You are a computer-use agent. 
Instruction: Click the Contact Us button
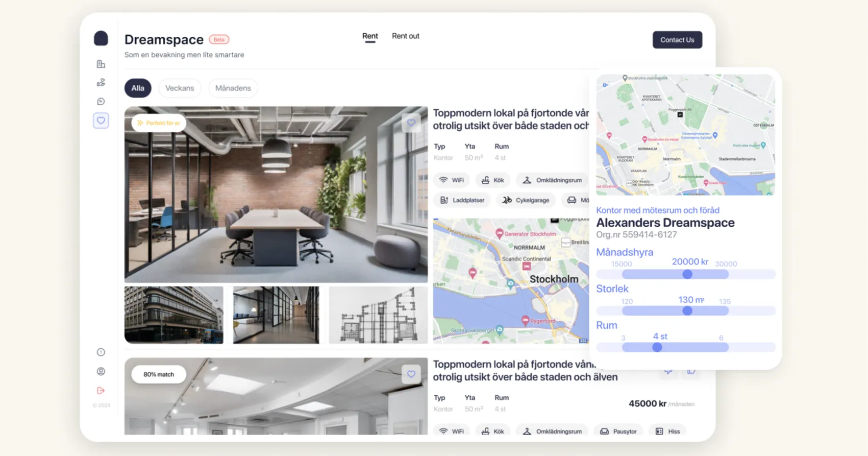click(677, 40)
